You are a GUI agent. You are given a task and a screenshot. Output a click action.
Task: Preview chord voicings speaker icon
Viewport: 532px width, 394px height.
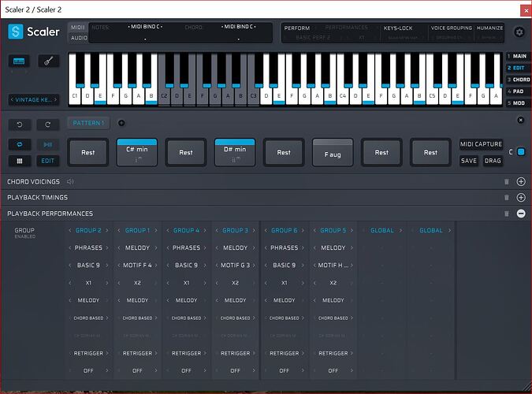click(70, 181)
